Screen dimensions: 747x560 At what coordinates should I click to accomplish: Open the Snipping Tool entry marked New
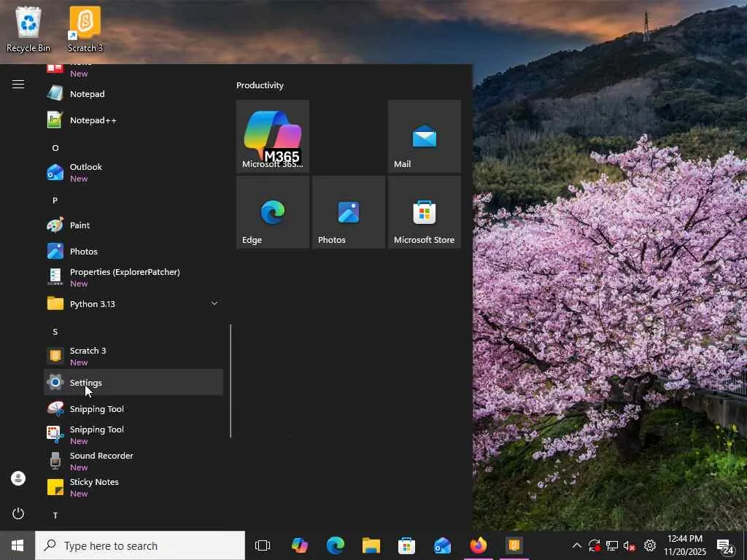pyautogui.click(x=133, y=435)
